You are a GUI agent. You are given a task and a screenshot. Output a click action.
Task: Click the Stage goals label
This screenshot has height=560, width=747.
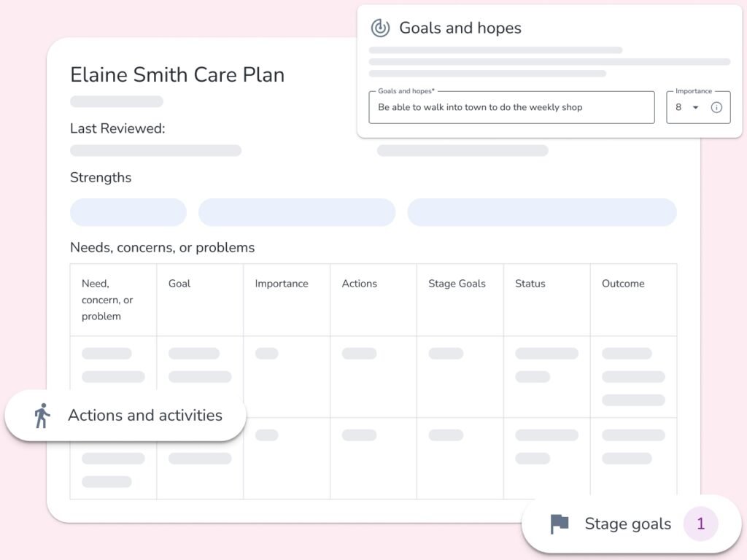(x=627, y=524)
